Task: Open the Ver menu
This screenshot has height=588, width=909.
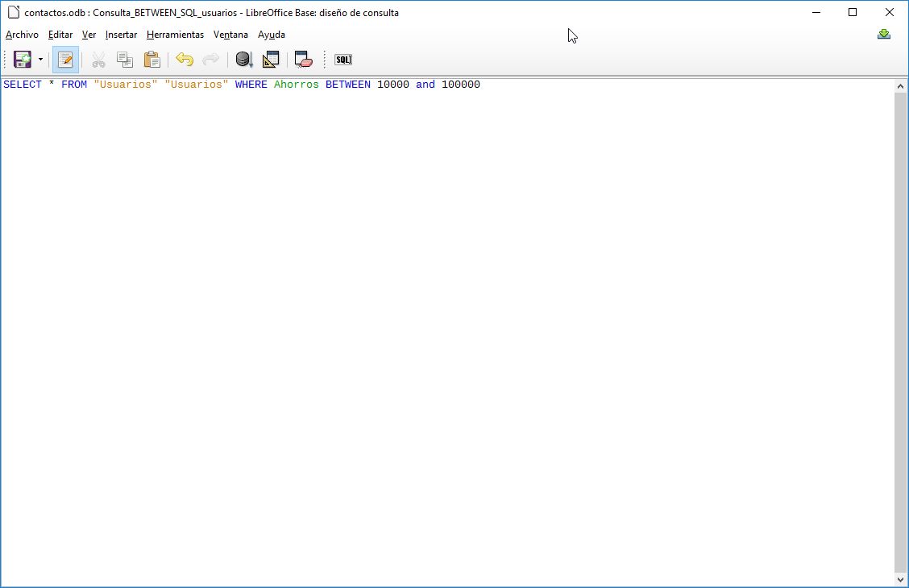Action: (x=89, y=35)
